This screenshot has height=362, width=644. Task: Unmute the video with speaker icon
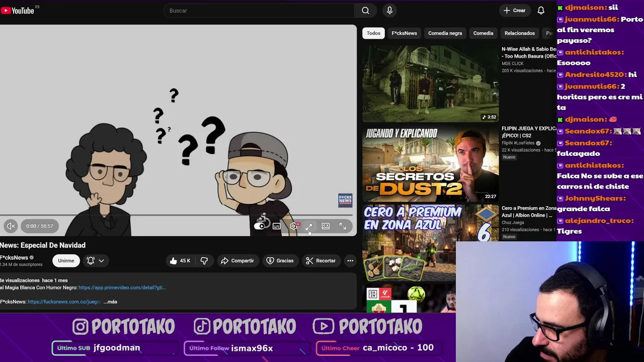[11, 226]
